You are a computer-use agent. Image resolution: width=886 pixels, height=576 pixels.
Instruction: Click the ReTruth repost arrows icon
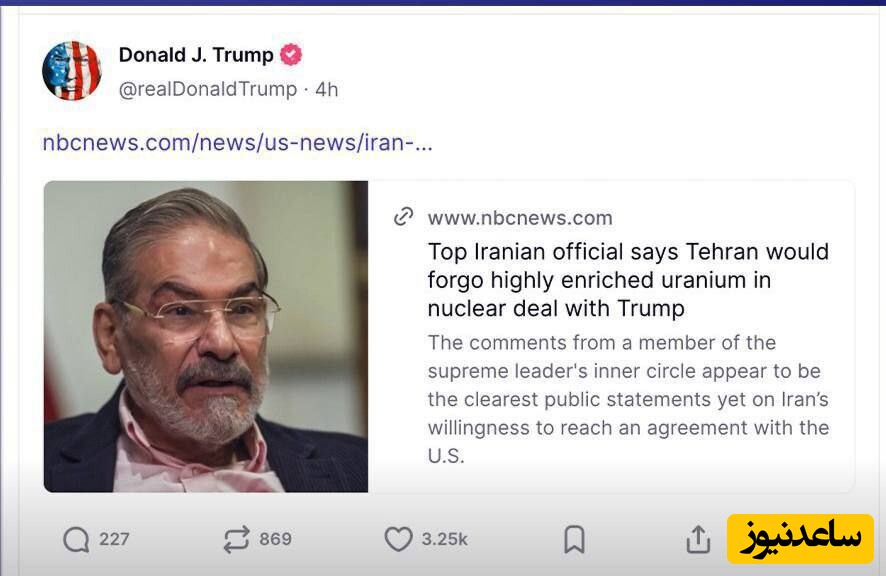(236, 540)
